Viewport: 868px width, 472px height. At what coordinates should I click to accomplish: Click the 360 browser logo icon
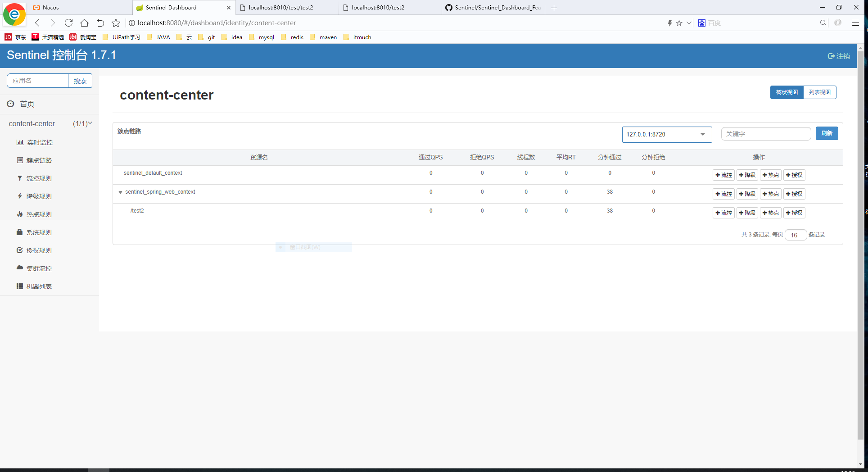click(14, 14)
